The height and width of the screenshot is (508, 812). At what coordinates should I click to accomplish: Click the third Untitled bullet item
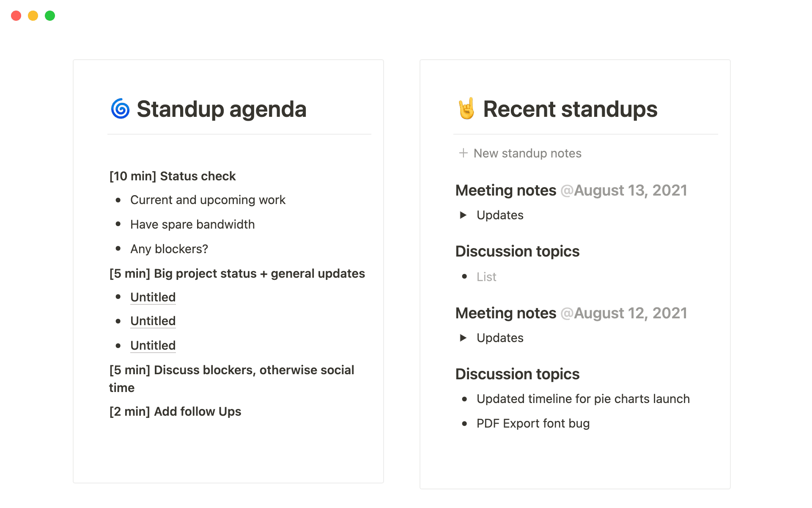tap(153, 345)
